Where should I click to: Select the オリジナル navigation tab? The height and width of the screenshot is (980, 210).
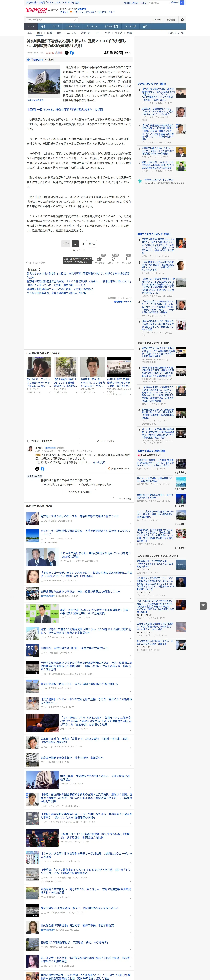pyautogui.click(x=92, y=27)
